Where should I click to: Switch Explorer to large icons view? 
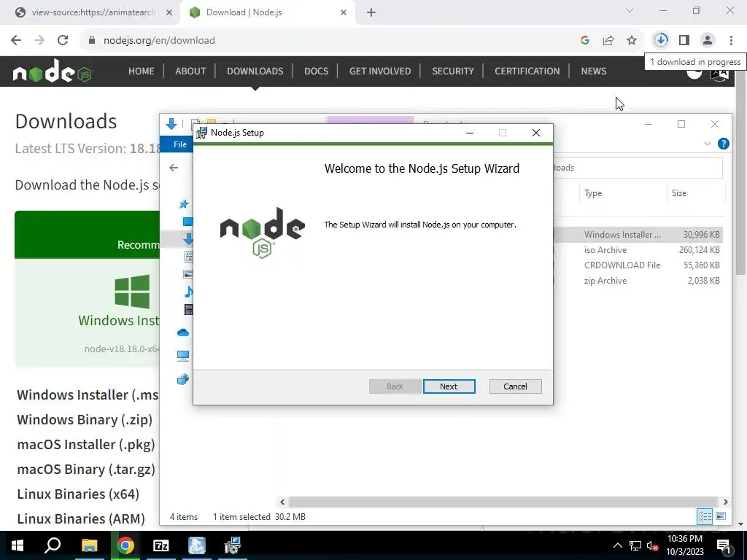721,516
